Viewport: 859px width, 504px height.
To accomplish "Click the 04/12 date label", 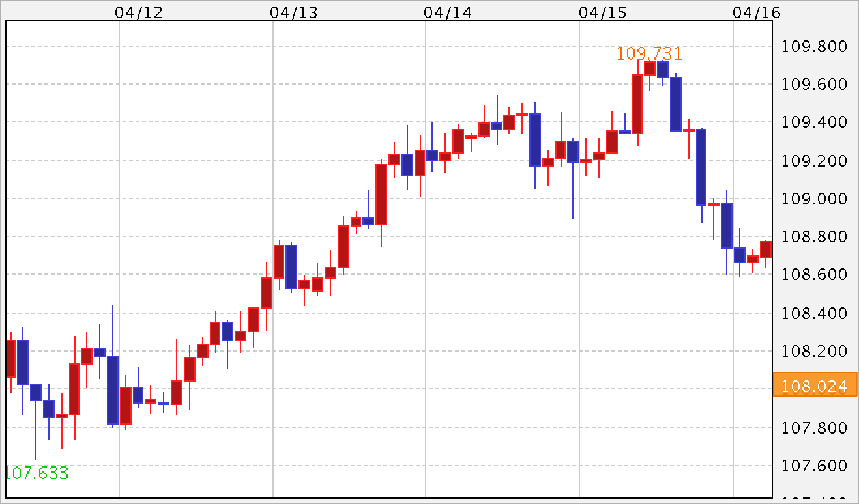I will pyautogui.click(x=138, y=12).
